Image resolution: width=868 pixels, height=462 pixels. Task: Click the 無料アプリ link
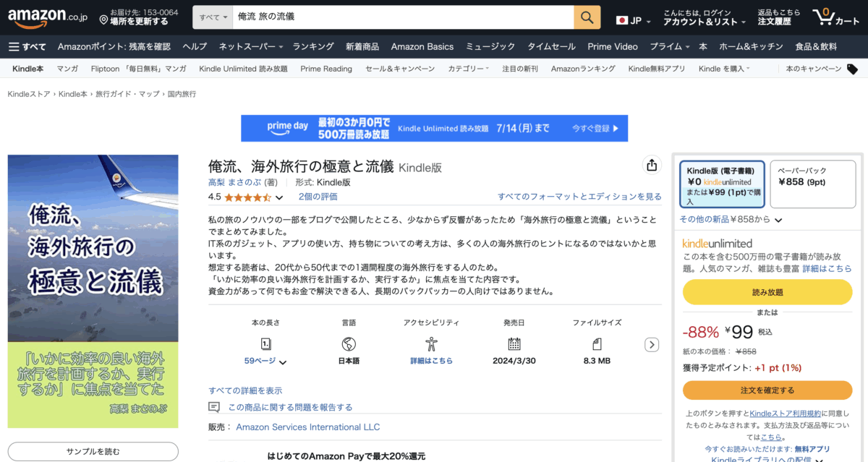click(812, 449)
